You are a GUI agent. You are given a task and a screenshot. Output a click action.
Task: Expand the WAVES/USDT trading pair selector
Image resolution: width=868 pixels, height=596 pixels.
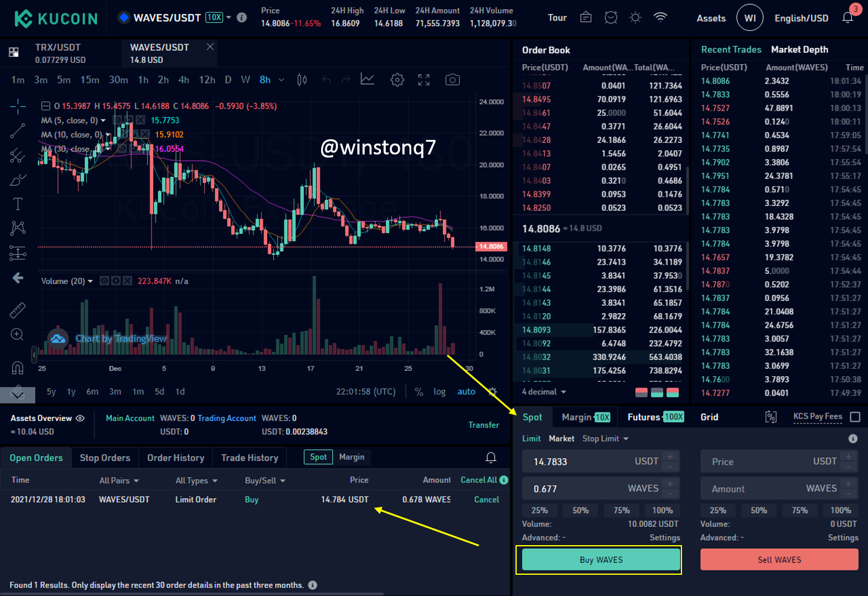[228, 18]
